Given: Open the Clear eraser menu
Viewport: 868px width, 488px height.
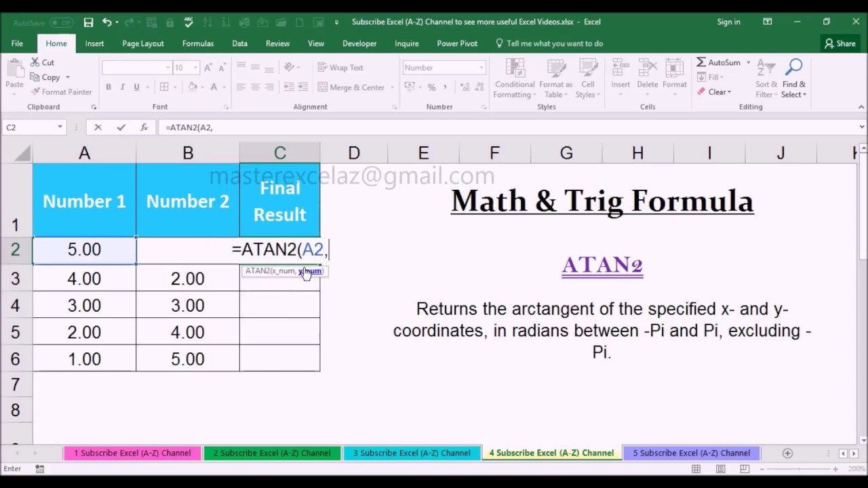Looking at the screenshot, I should [x=713, y=92].
